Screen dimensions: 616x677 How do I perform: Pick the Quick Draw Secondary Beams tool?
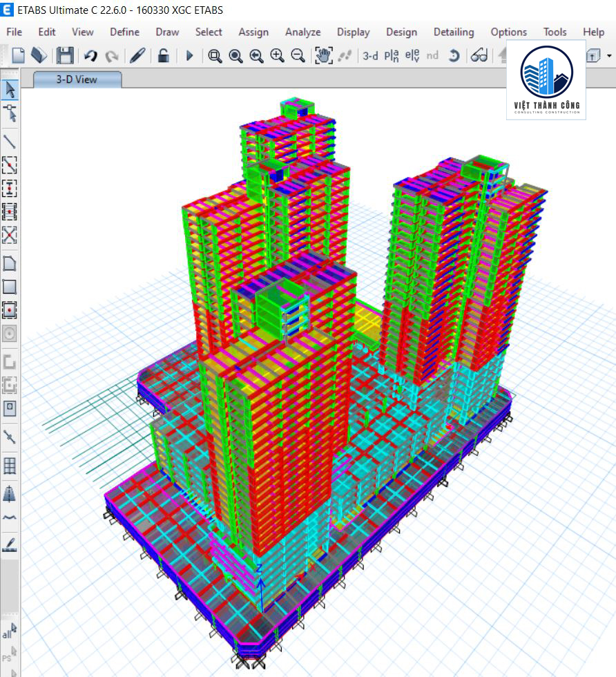pyautogui.click(x=10, y=212)
